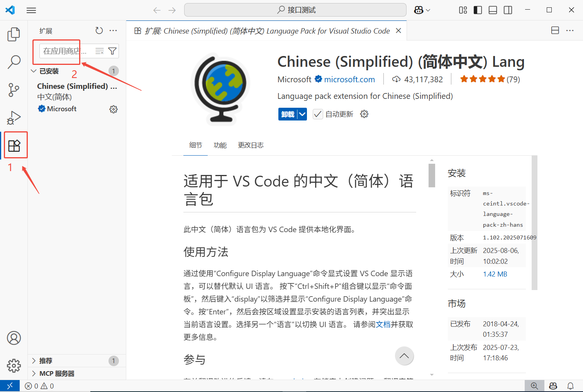Screen dimensions: 583x392
Task: Split the editor layout
Action: click(x=555, y=31)
